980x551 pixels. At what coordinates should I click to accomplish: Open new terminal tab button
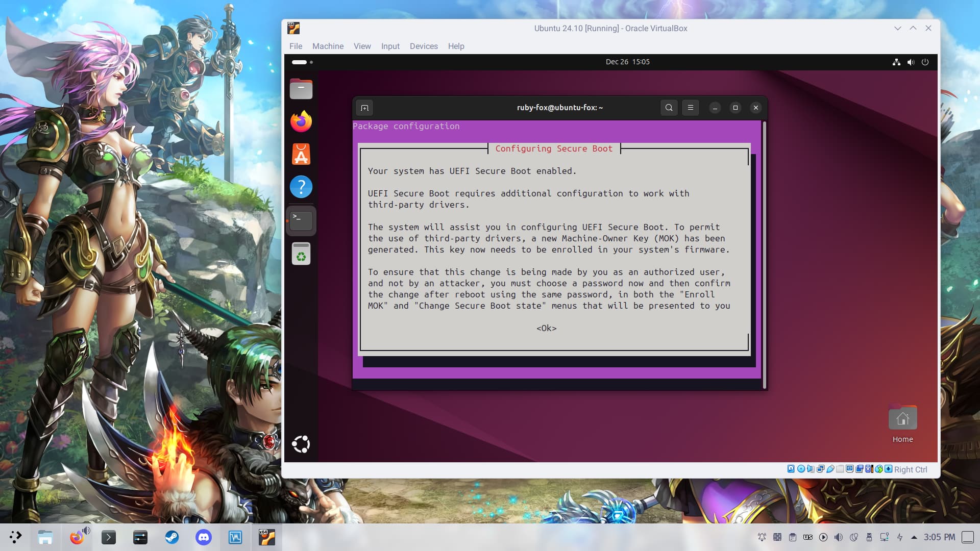point(364,108)
